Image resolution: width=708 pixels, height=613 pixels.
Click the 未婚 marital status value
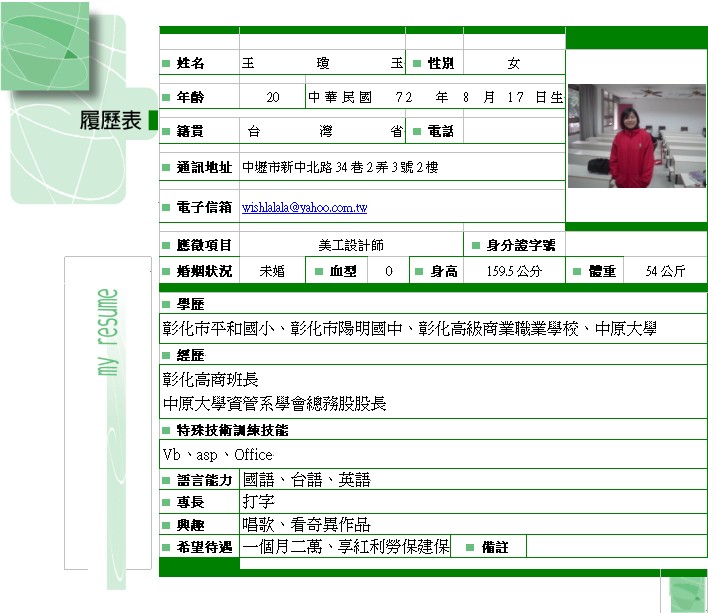[x=271, y=271]
